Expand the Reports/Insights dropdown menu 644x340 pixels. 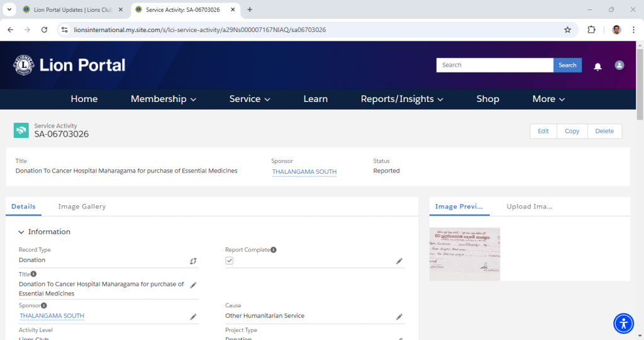click(x=402, y=99)
